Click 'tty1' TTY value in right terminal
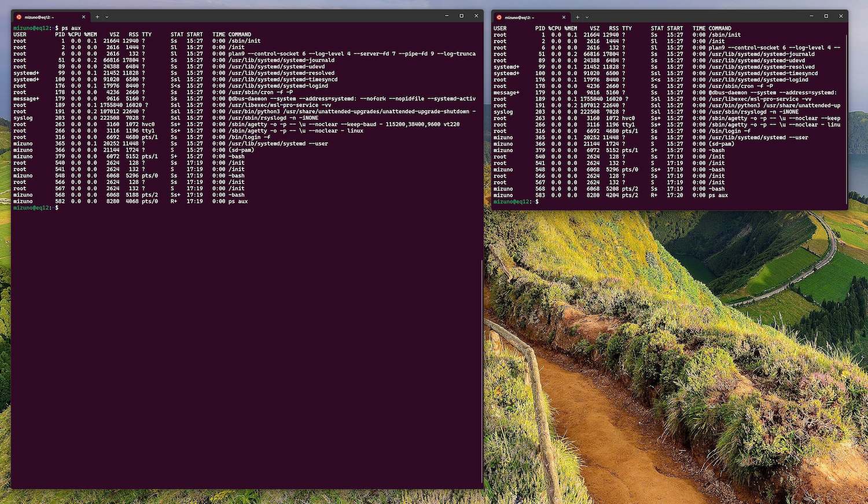 click(628, 124)
